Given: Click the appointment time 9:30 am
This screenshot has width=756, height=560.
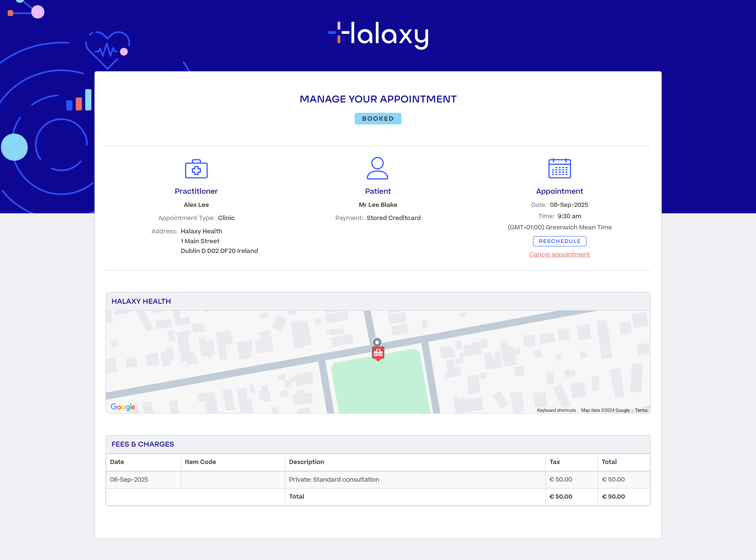Looking at the screenshot, I should click(569, 216).
